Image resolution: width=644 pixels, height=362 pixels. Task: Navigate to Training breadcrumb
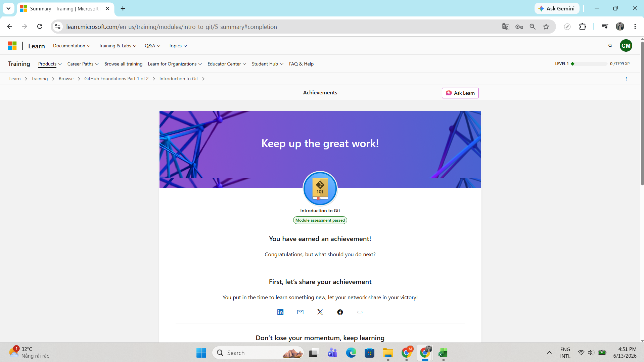pos(40,79)
